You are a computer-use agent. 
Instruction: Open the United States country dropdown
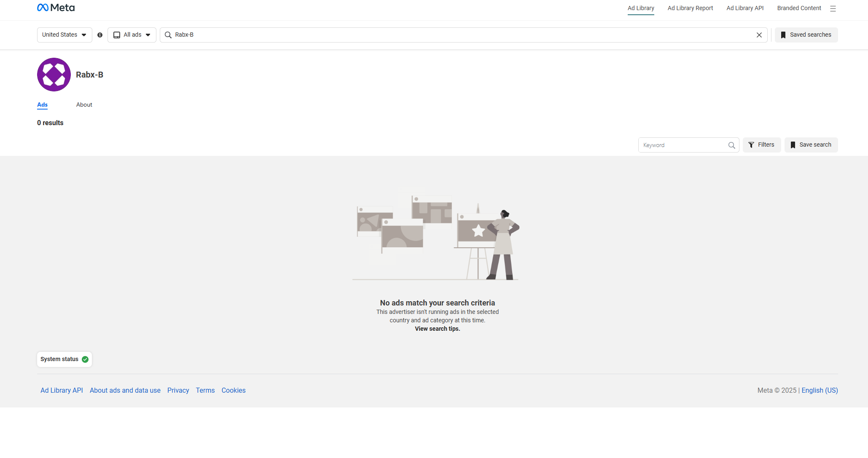click(x=64, y=35)
